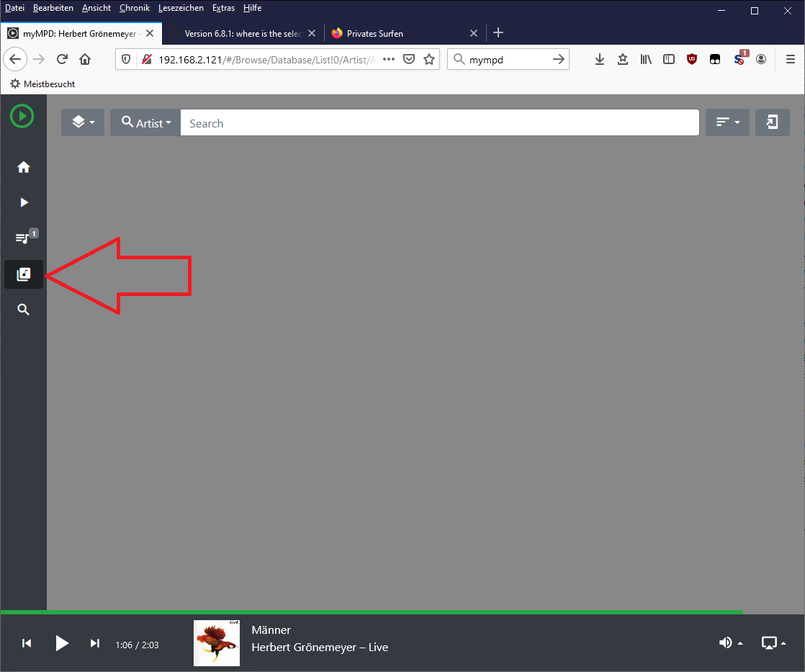This screenshot has width=805, height=672.
Task: Open page actions three-dots menu
Action: (x=389, y=60)
